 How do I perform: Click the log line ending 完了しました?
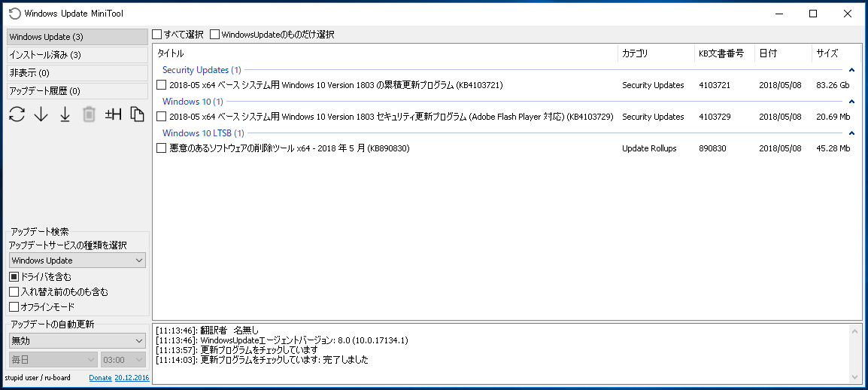click(x=262, y=360)
